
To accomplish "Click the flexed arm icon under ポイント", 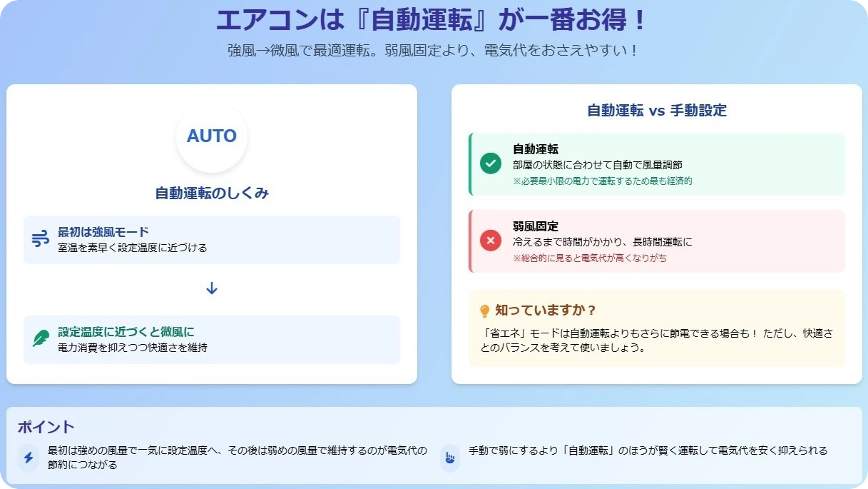I will point(449,458).
